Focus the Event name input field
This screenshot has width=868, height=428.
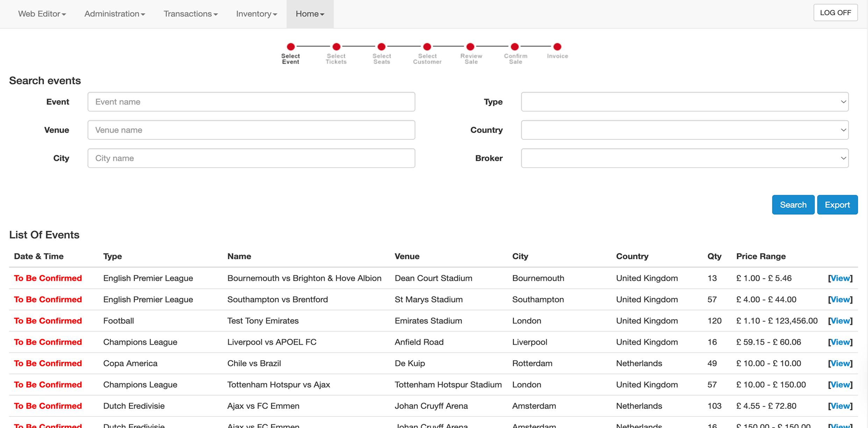pos(251,102)
